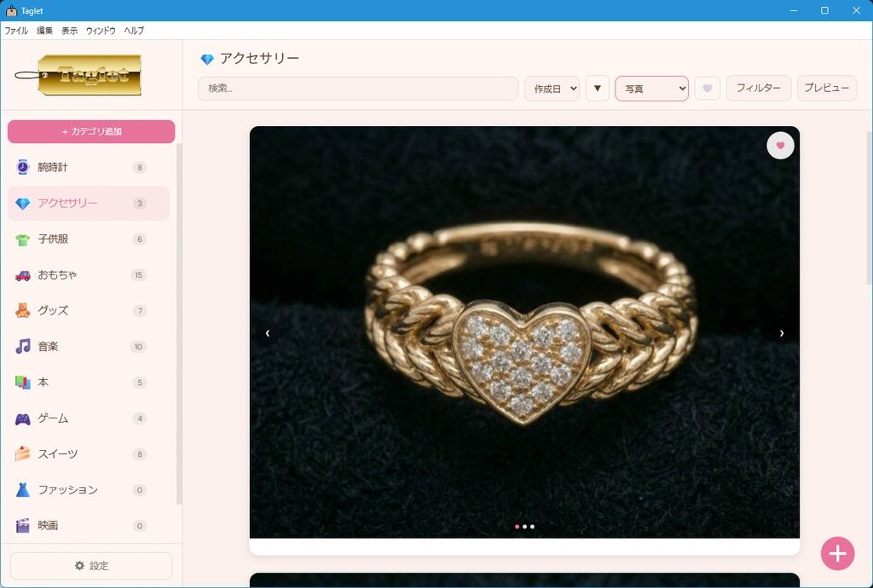
Task: Select the second carousel dot indicator
Action: tap(524, 527)
